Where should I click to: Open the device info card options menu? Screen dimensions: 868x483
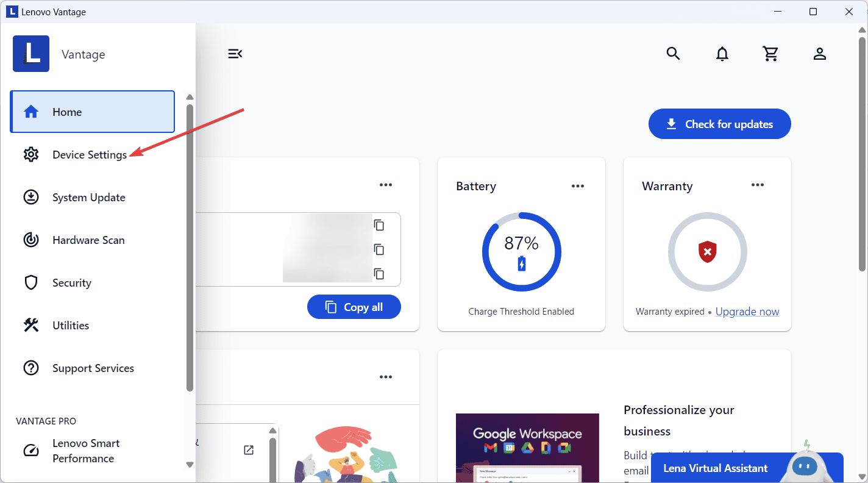point(385,185)
